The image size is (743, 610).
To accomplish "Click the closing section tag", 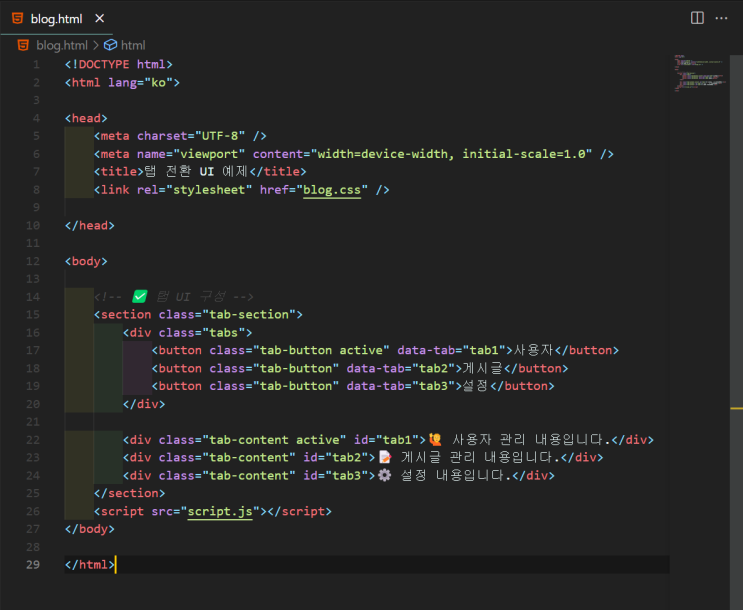I will click(x=129, y=493).
